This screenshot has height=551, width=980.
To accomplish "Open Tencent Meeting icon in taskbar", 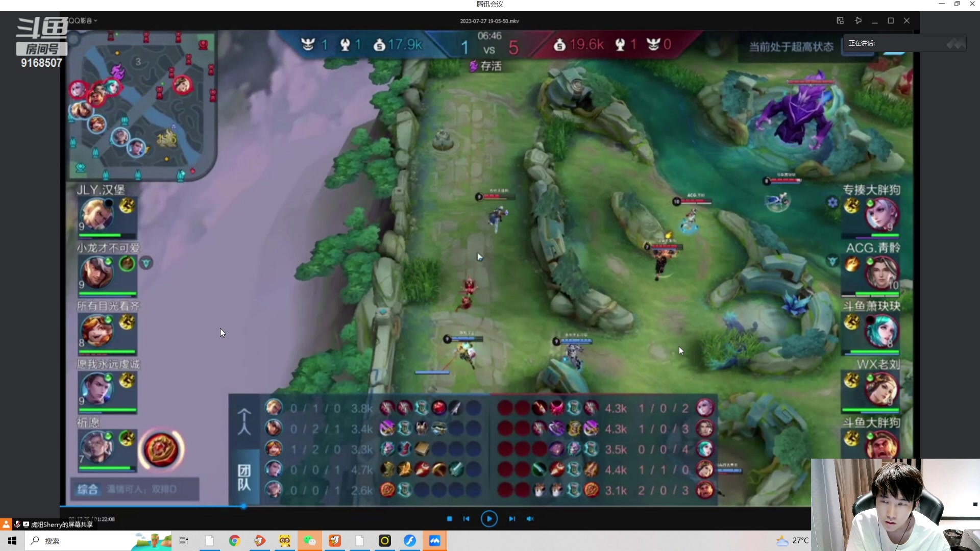I will pyautogui.click(x=435, y=541).
